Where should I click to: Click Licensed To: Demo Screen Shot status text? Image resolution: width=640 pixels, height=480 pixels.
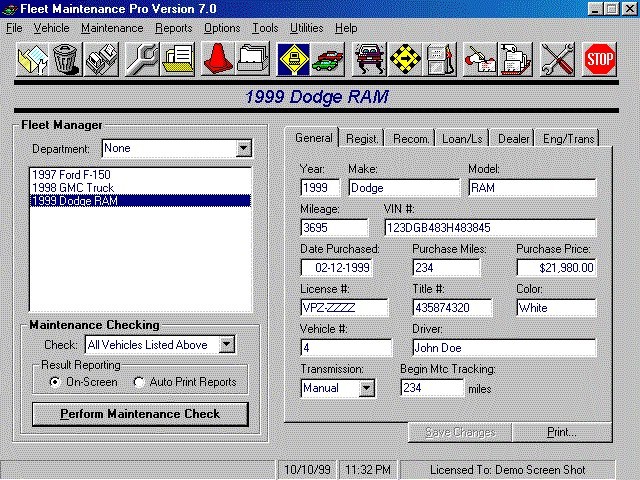click(x=507, y=470)
